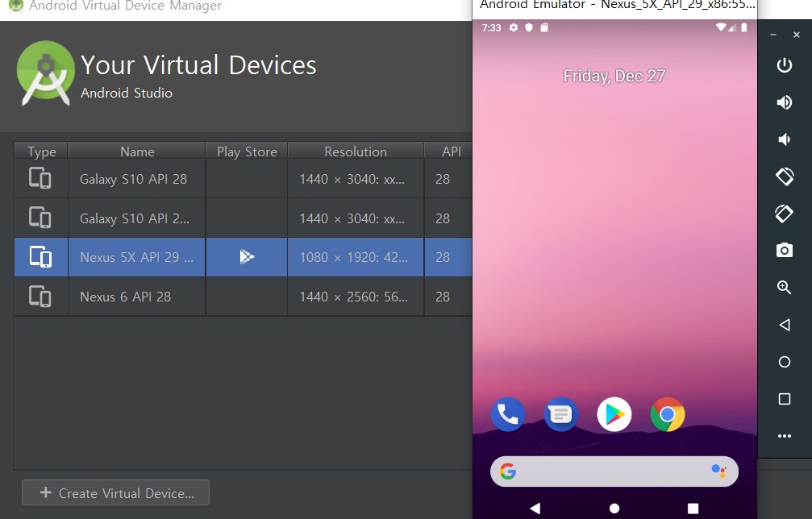Screen dimensions: 812x519
Task: Select the Nexus 5X API 29 device name
Action: pos(137,257)
